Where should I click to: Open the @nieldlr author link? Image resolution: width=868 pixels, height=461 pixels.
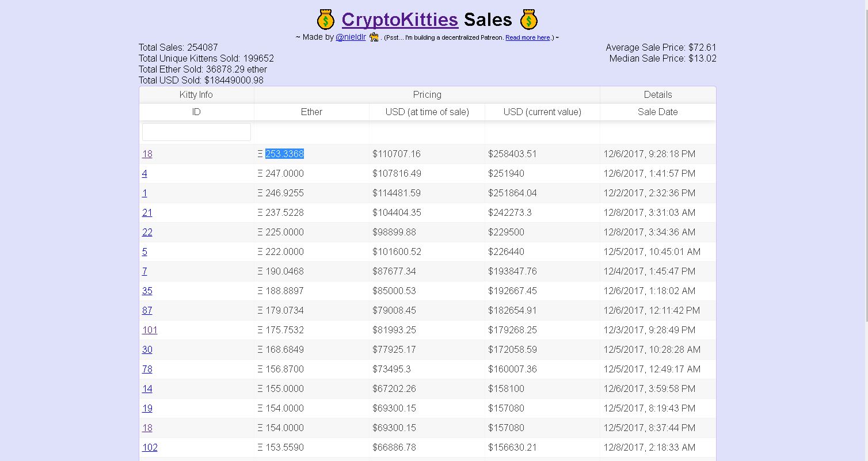coord(351,37)
